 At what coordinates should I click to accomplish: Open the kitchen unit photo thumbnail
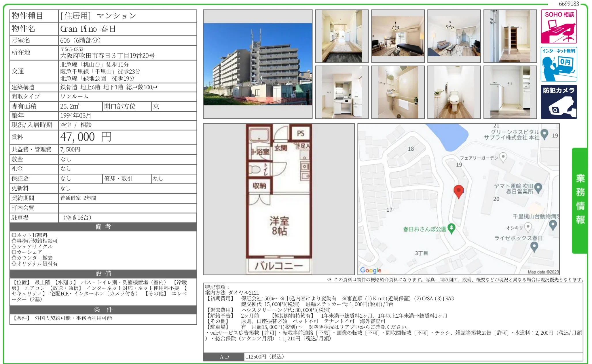point(342,92)
